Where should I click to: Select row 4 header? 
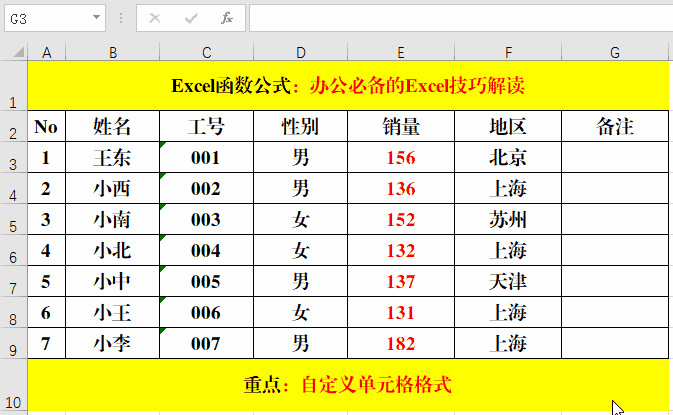pos(13,188)
